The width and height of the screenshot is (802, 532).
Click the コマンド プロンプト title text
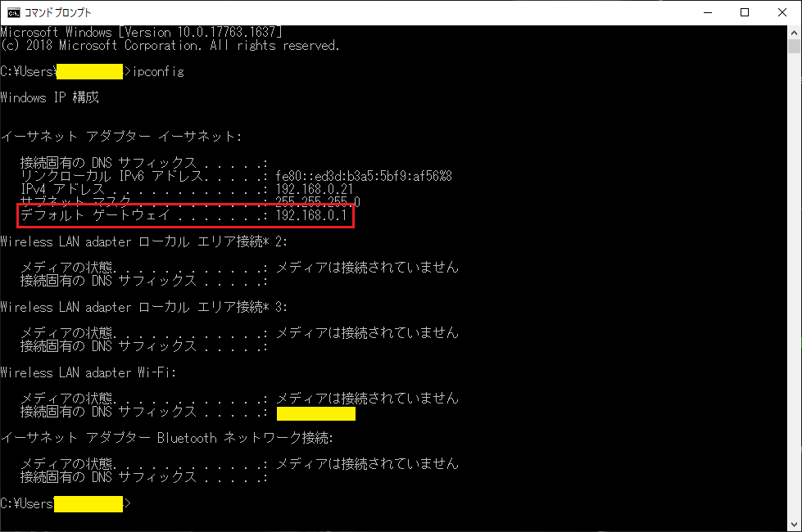coord(58,13)
